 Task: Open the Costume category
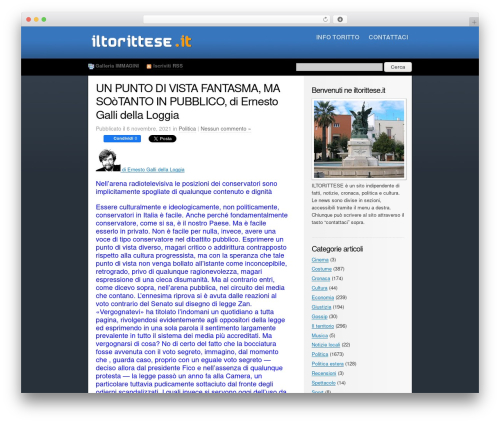coord(321,269)
